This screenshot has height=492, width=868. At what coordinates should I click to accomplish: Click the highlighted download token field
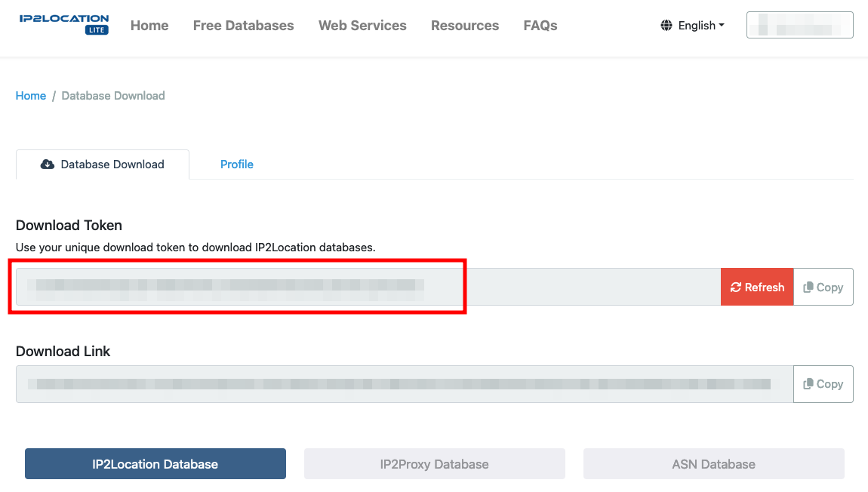239,287
